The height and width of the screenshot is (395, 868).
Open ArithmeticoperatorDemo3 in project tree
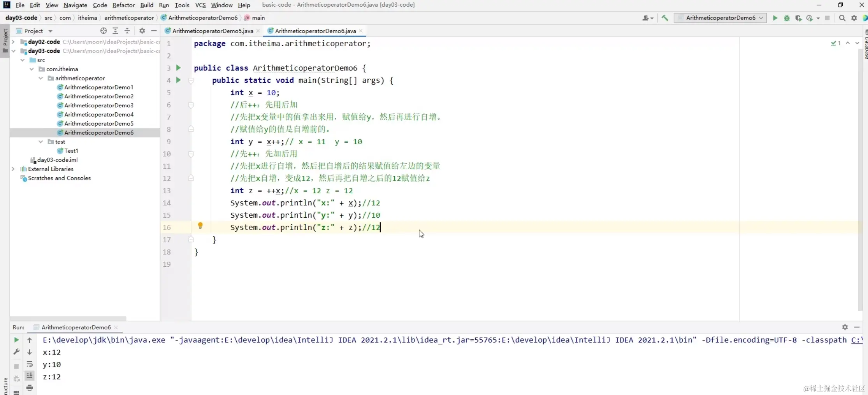(x=99, y=105)
